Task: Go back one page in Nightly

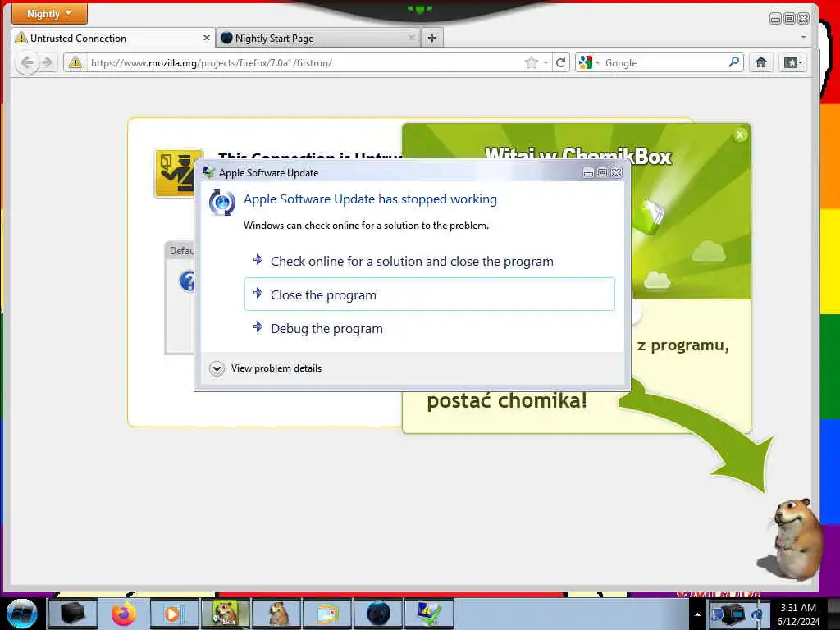Action: (x=27, y=62)
